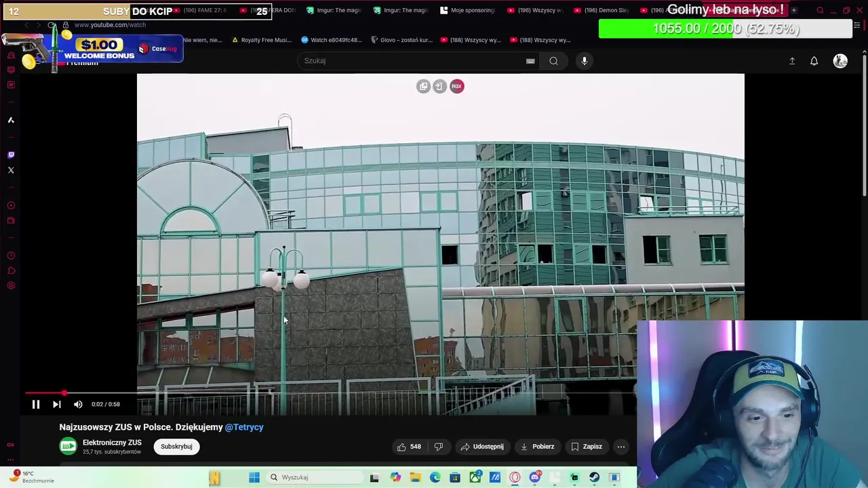868x488 pixels.
Task: Save video with Zapisz button
Action: pos(587,447)
